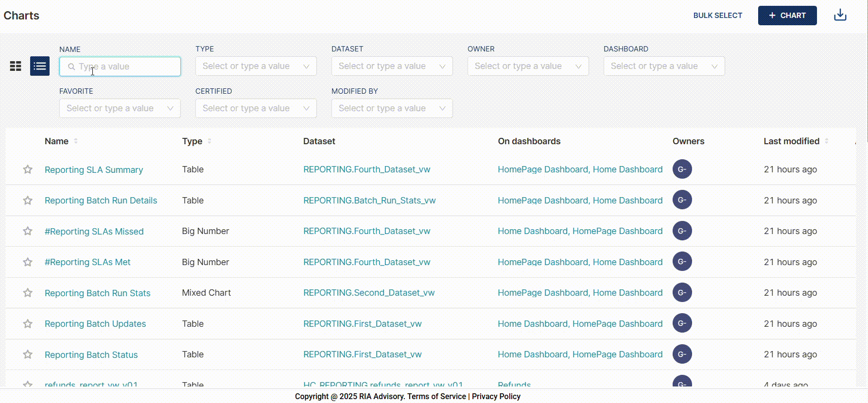This screenshot has height=403, width=868.
Task: Favorite the Reporting SLA Summary chart
Action: 28,169
